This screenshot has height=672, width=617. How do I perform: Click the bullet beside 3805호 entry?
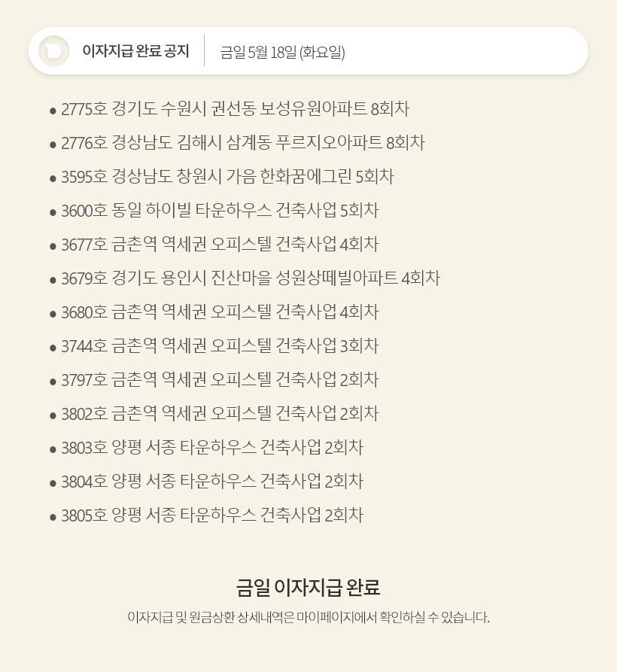tap(53, 517)
